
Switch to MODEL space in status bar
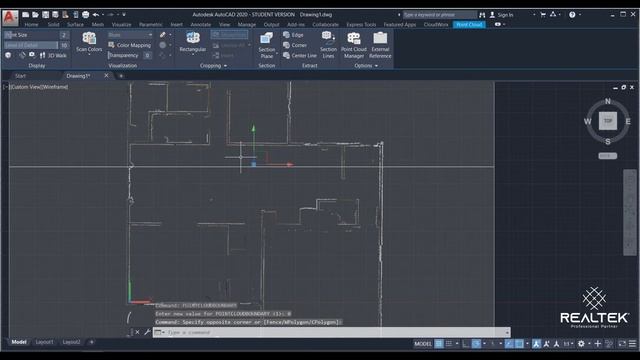[x=422, y=344]
